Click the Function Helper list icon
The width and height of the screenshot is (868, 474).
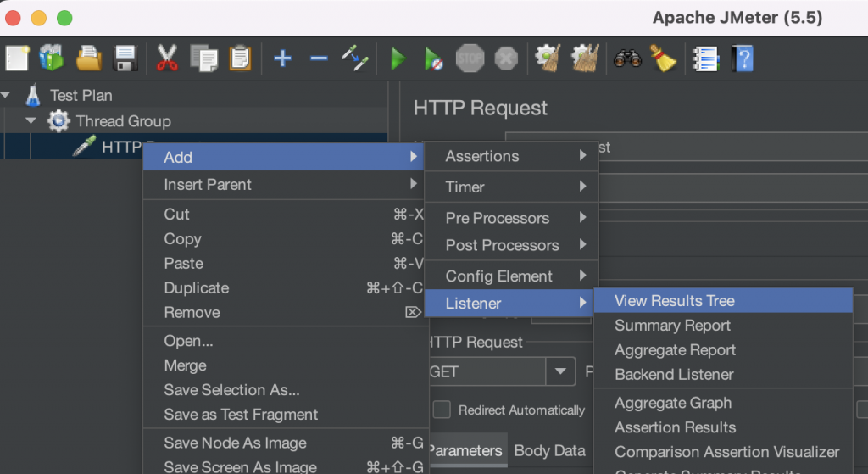coord(705,59)
